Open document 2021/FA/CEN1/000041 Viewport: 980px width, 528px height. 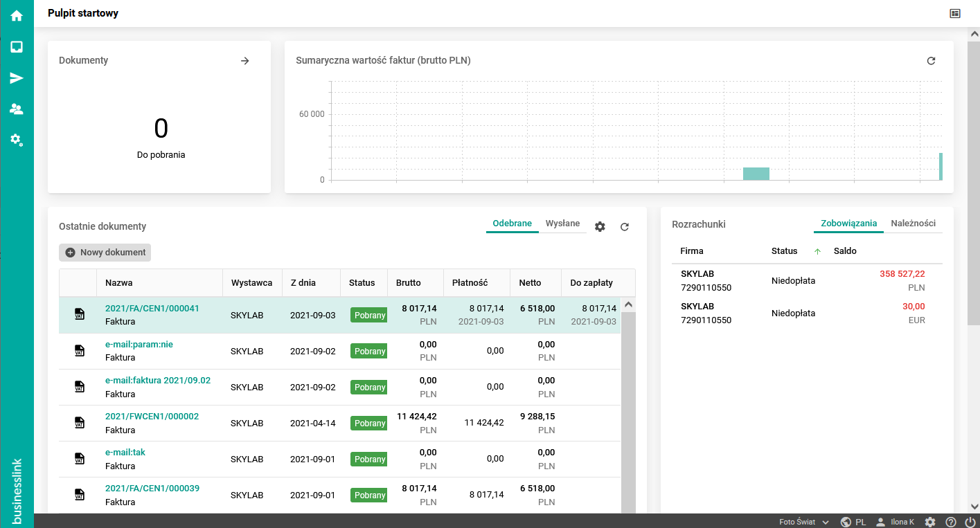click(152, 308)
